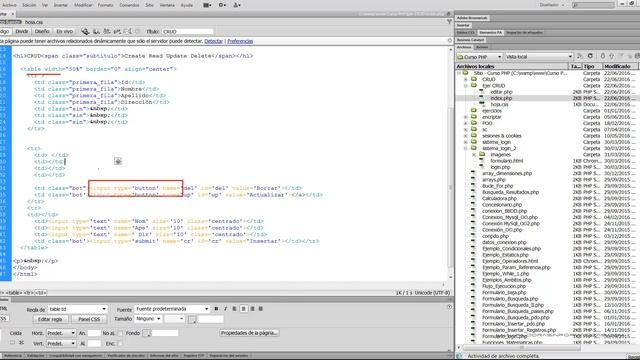The width and height of the screenshot is (640, 360).
Task: Toggle the Enc. header checkbox
Action: (x=120, y=344)
